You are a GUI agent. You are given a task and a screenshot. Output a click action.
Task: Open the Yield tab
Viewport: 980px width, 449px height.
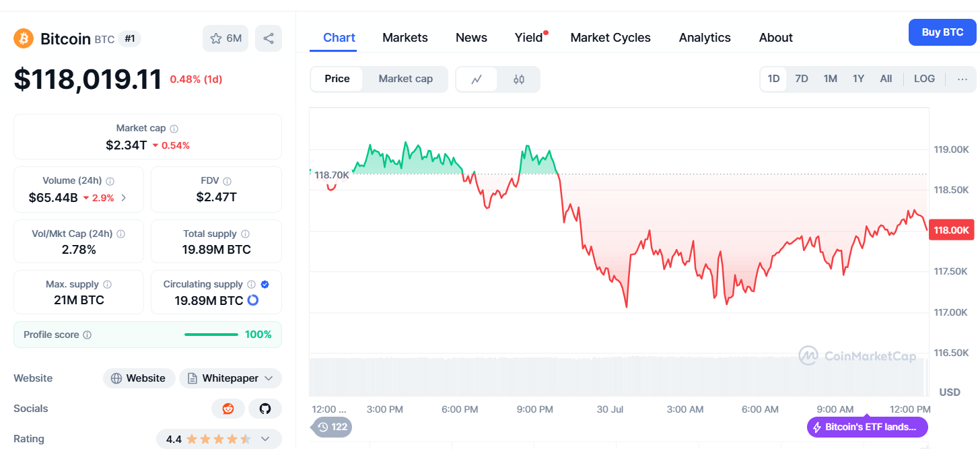click(x=529, y=38)
